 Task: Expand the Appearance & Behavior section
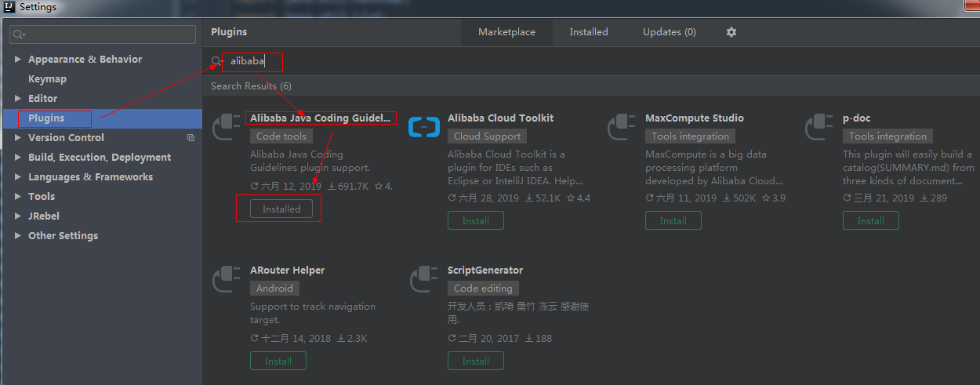[x=18, y=60]
